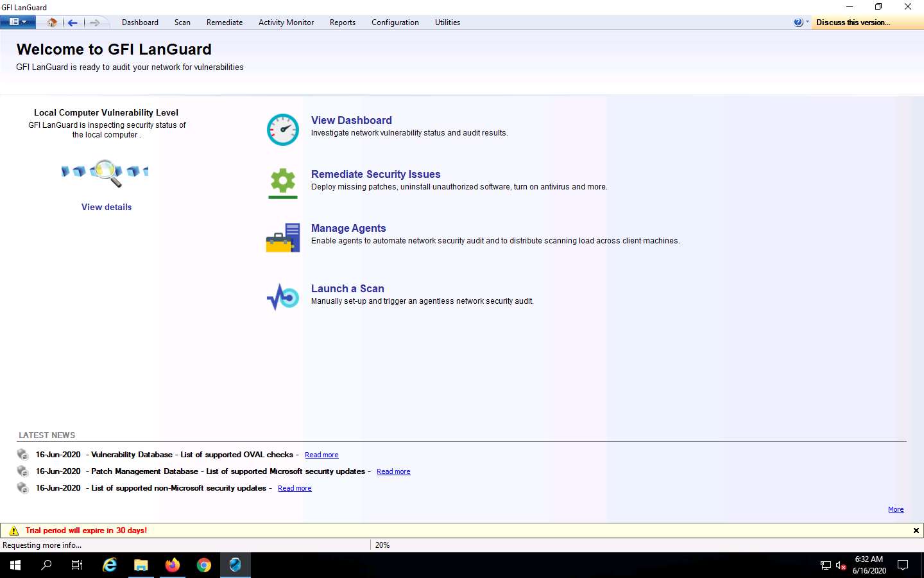Open the Configuration menu tab

[x=395, y=22]
